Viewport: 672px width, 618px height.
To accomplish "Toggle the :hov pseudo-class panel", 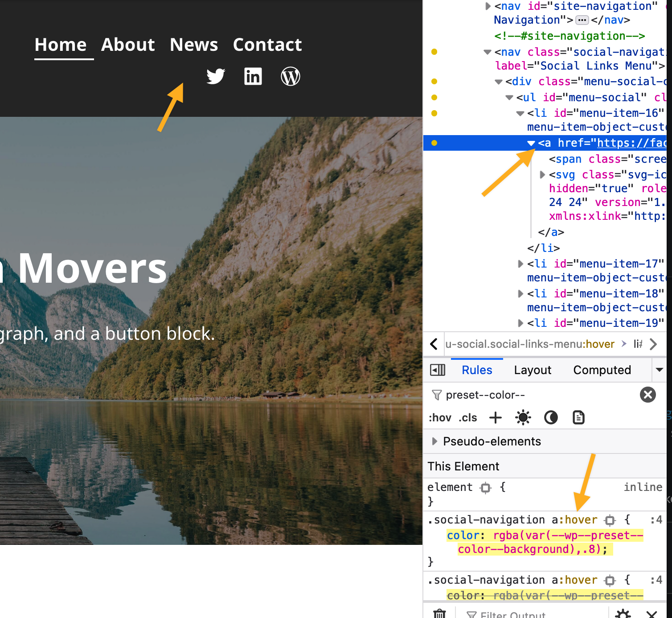I will click(440, 417).
